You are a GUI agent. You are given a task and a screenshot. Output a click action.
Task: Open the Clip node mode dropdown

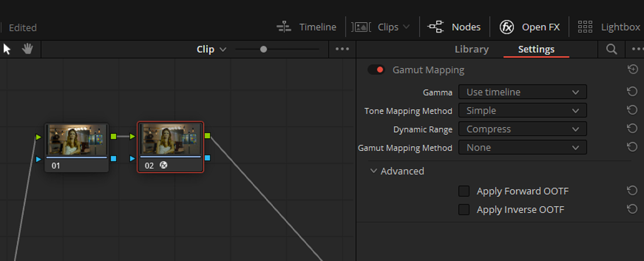(211, 49)
